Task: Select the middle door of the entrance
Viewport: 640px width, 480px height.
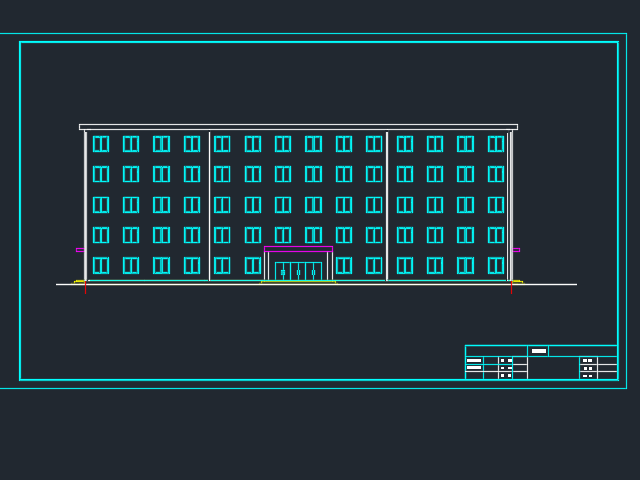Action: click(298, 271)
